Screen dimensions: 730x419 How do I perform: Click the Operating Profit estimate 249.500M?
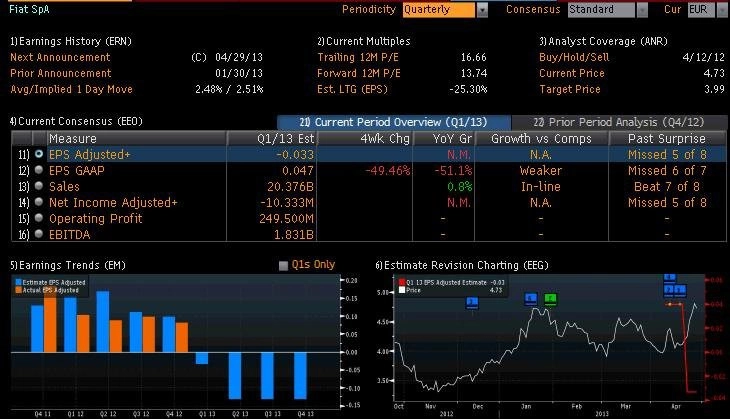[x=286, y=218]
